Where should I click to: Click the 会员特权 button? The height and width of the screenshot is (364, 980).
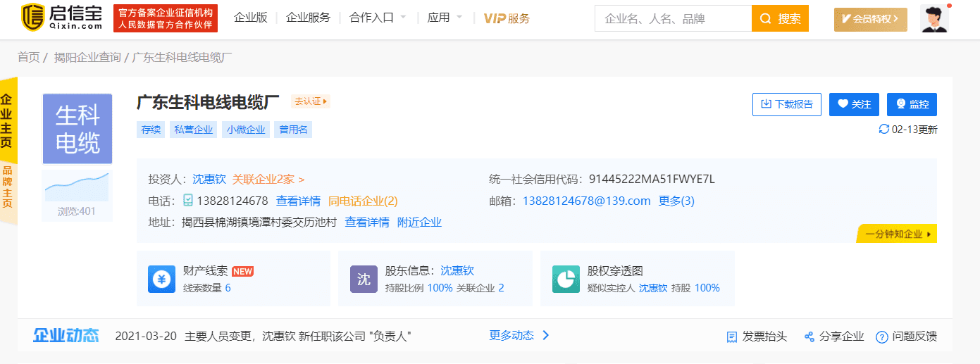tap(871, 19)
